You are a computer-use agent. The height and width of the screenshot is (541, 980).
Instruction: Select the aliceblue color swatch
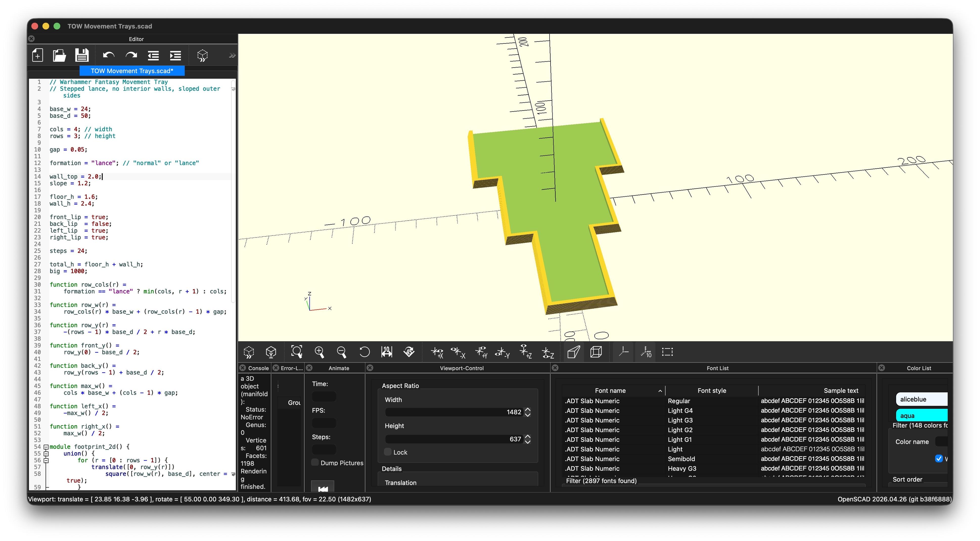pyautogui.click(x=921, y=399)
